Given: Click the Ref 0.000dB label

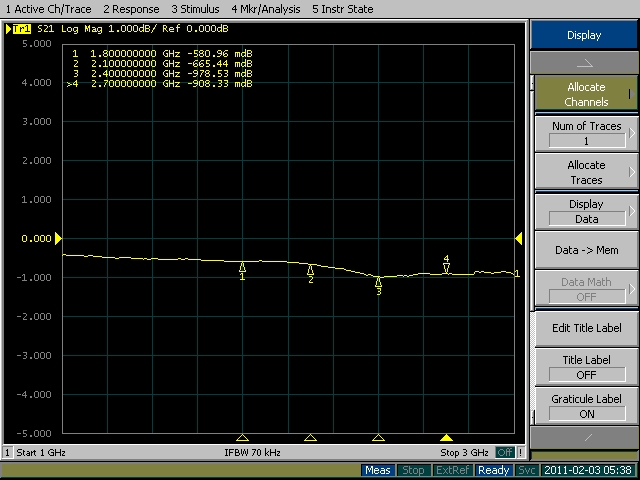Looking at the screenshot, I should [x=196, y=29].
